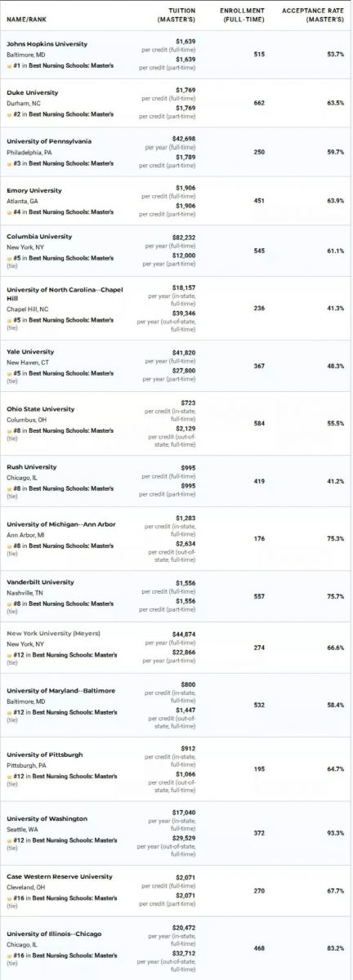Image resolution: width=353 pixels, height=980 pixels.
Task: Open the Johns Hopkins University link
Action: click(x=47, y=43)
